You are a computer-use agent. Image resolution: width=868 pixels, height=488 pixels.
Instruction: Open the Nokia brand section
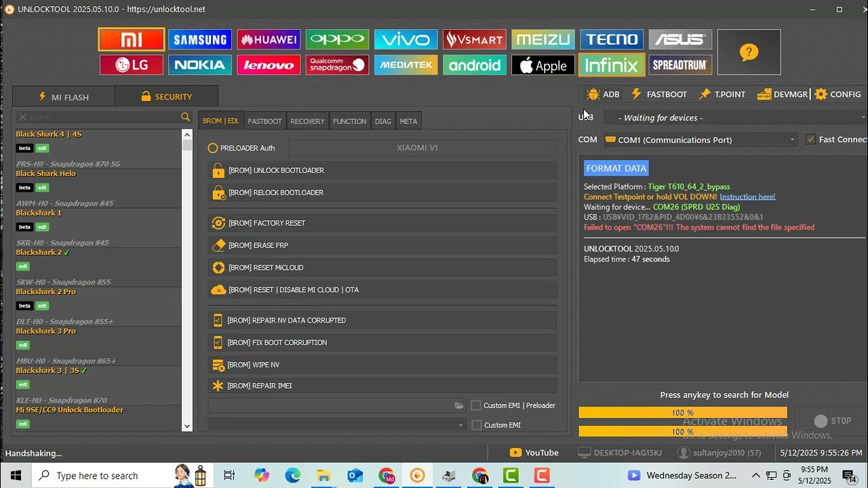[200, 65]
